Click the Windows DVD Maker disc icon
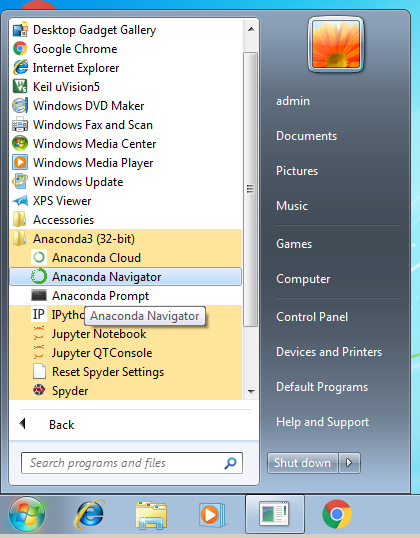Screen dimensions: 420x538 [x=20, y=105]
